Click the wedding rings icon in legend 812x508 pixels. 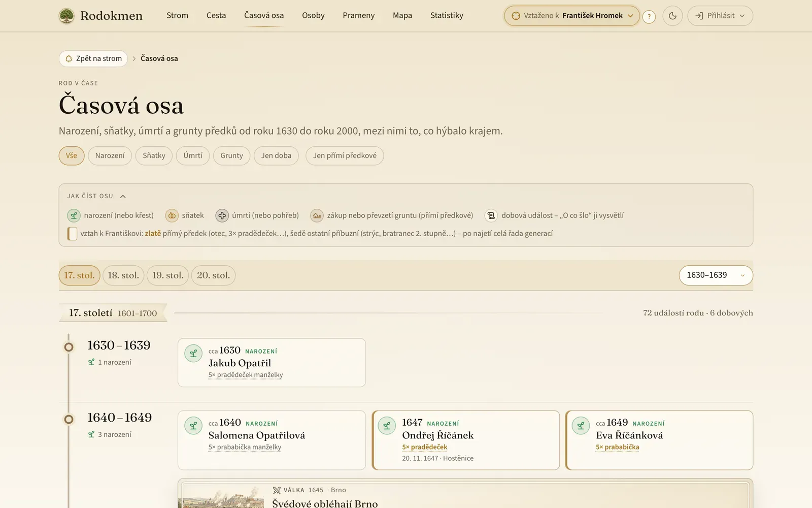pos(172,215)
